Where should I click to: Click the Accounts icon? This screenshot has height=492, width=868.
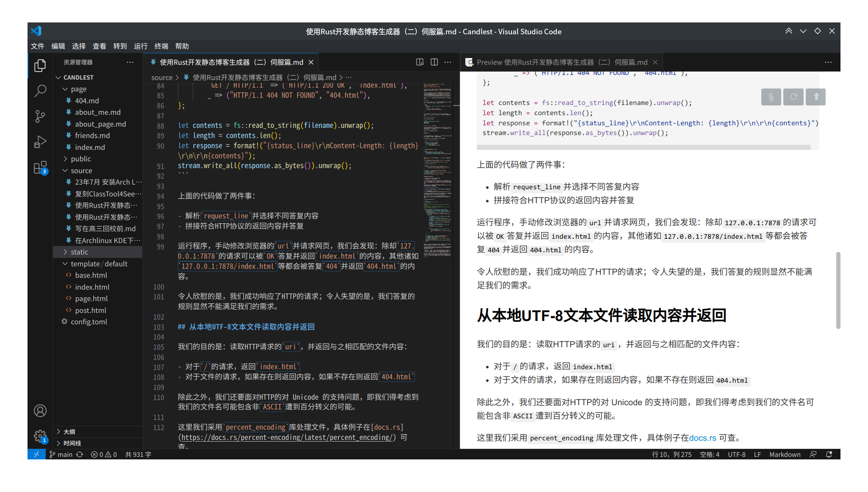tap(40, 411)
